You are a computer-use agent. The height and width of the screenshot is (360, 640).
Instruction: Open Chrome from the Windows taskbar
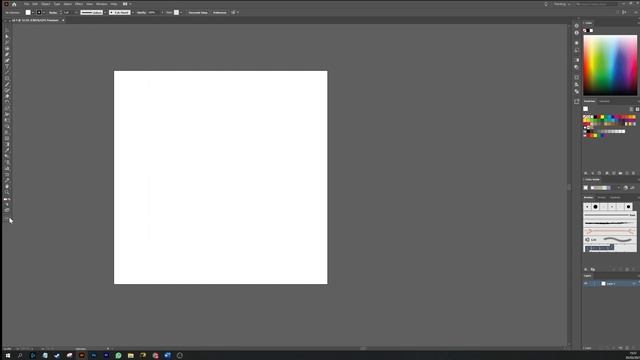coord(155,356)
